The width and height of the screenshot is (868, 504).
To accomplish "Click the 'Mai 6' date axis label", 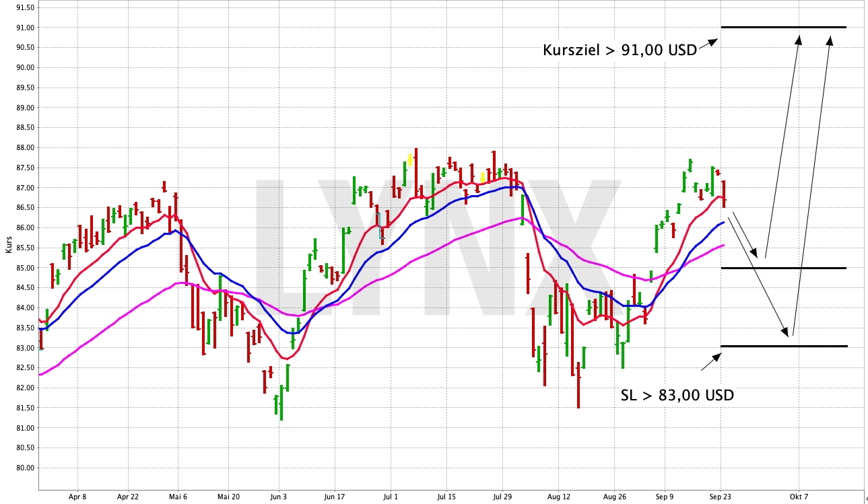I will click(178, 497).
